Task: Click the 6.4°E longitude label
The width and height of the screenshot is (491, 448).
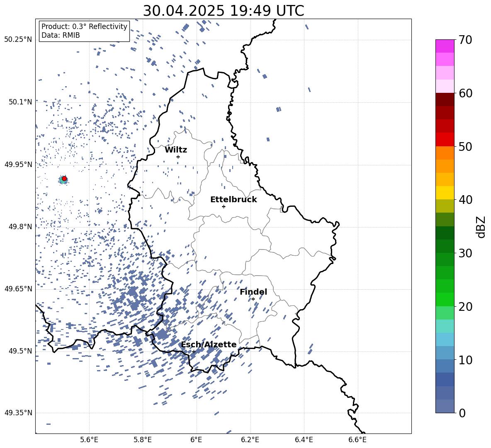Action: (x=304, y=440)
